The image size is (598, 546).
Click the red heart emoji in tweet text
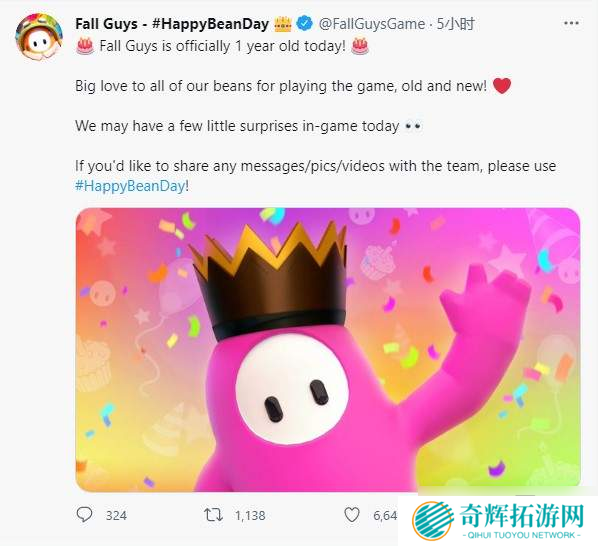(x=502, y=86)
